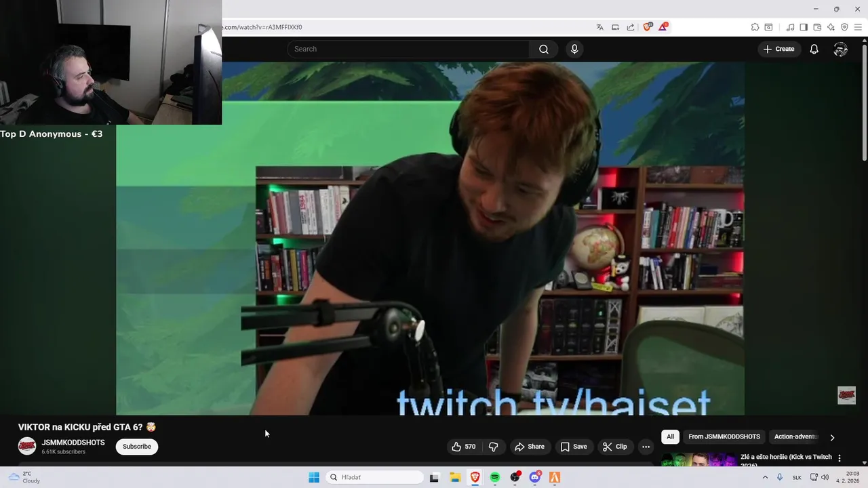Show next filter chips with the arrow
This screenshot has width=868, height=488.
[832, 437]
